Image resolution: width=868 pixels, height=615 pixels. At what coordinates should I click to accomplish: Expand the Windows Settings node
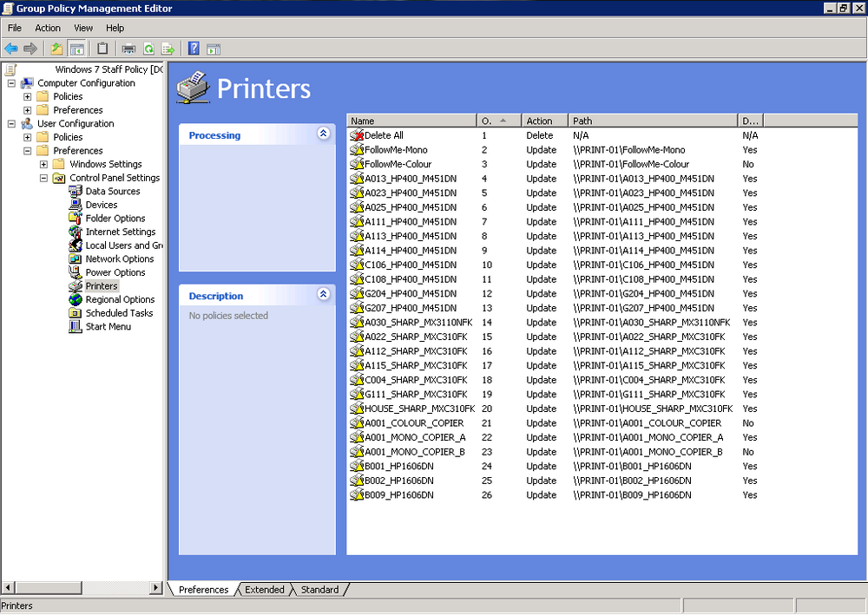pos(43,164)
